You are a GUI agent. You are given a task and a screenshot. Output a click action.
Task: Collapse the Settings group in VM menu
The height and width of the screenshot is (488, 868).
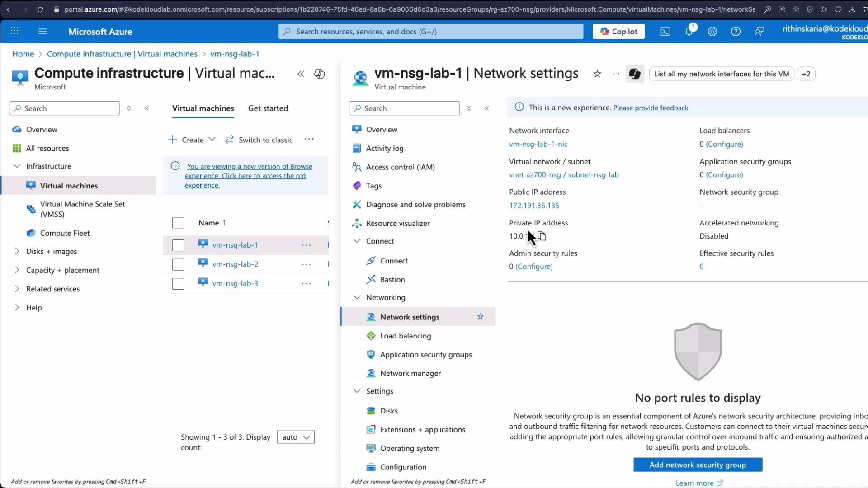pyautogui.click(x=357, y=391)
